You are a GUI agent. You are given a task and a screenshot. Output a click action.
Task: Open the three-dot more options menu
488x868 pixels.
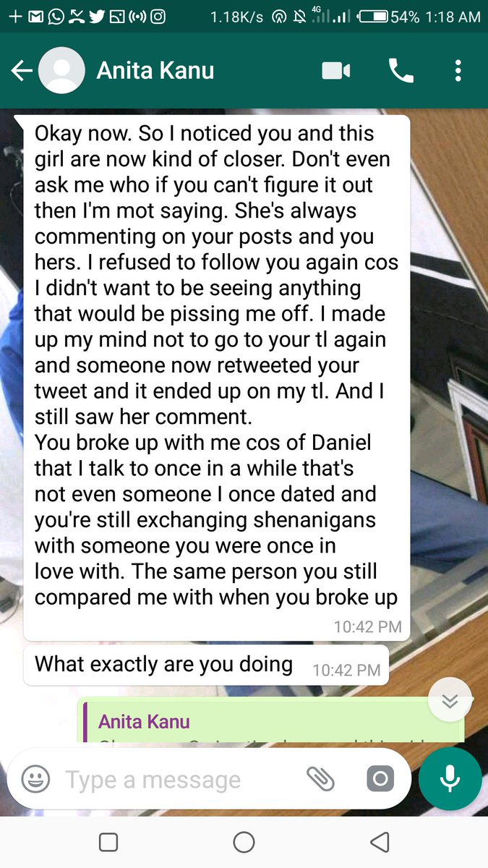tap(458, 70)
